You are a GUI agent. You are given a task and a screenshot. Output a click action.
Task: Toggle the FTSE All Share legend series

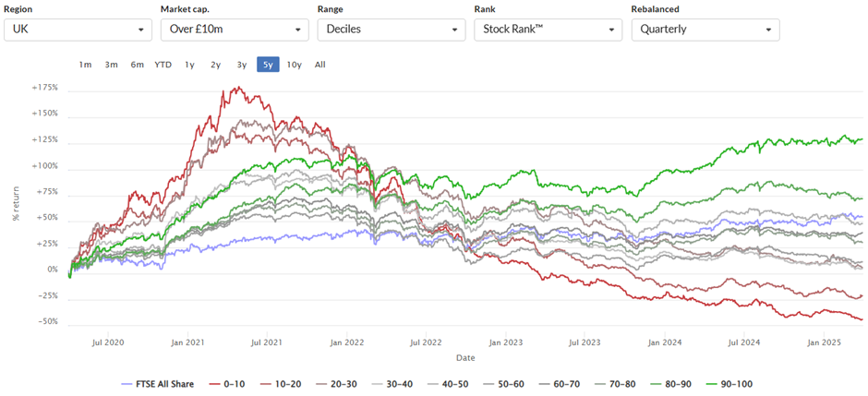click(x=157, y=384)
